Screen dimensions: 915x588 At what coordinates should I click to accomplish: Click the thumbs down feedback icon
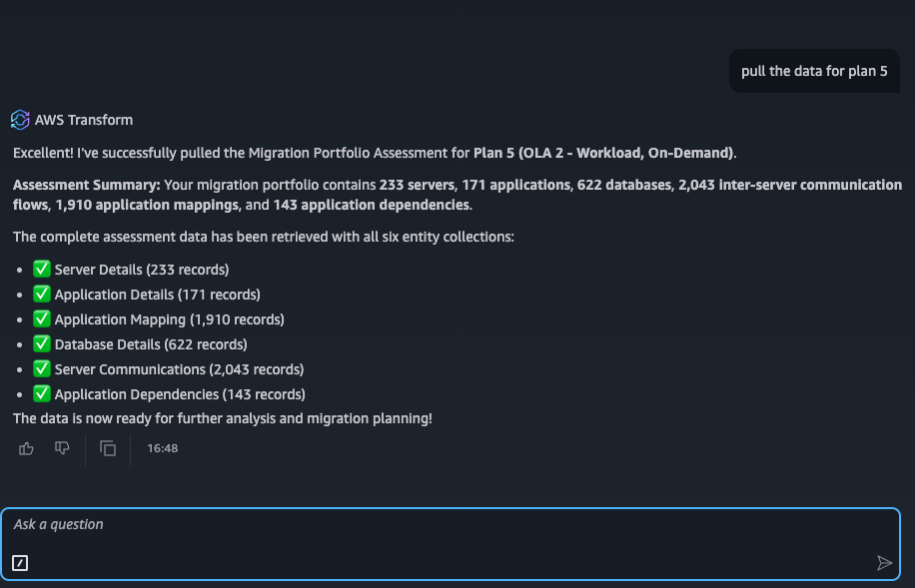[62, 448]
